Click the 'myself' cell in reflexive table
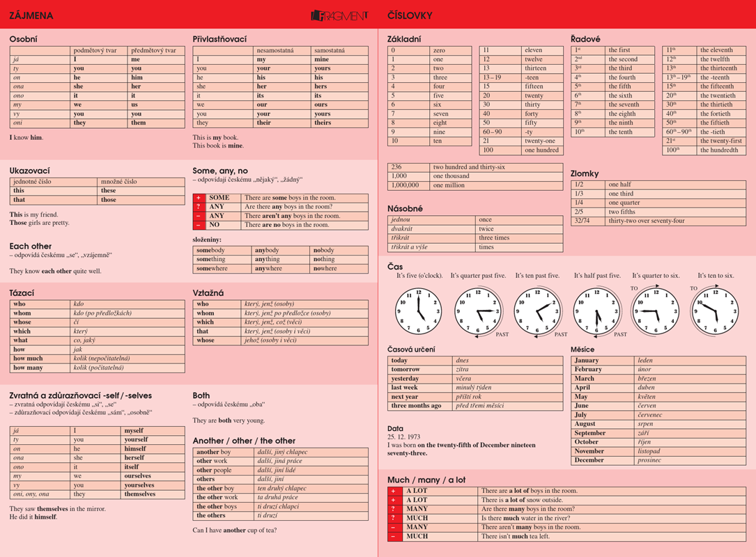 (x=153, y=431)
